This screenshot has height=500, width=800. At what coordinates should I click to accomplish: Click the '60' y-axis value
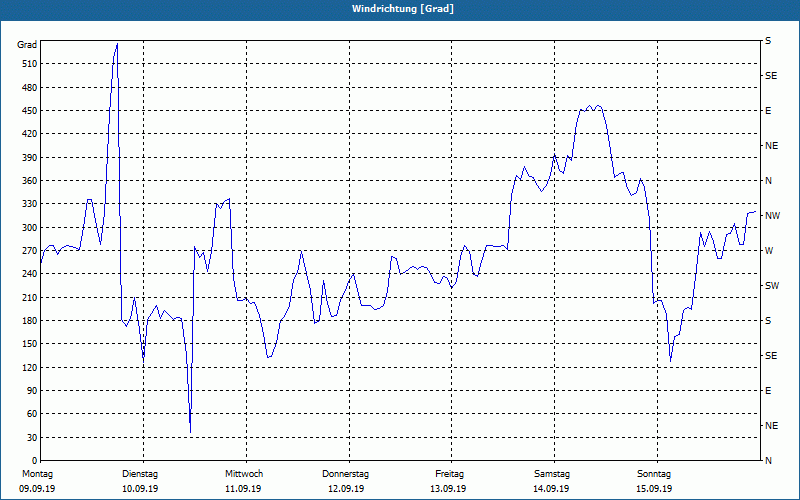pos(32,414)
